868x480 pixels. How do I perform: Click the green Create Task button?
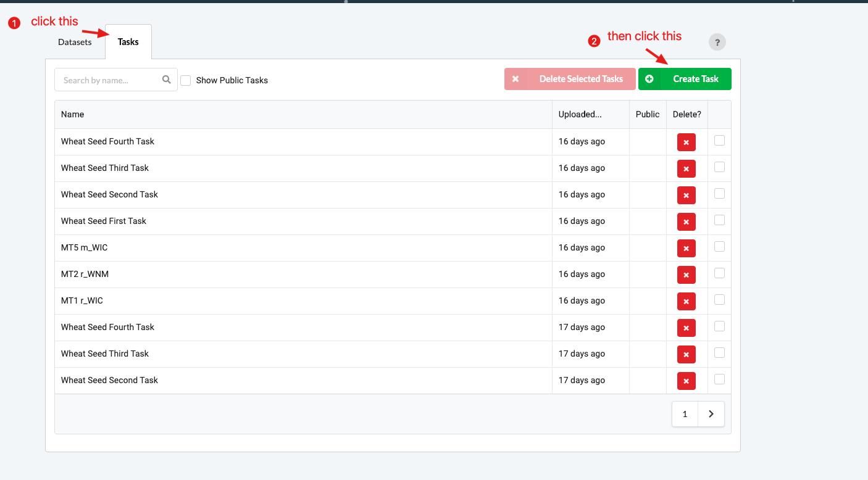(685, 79)
